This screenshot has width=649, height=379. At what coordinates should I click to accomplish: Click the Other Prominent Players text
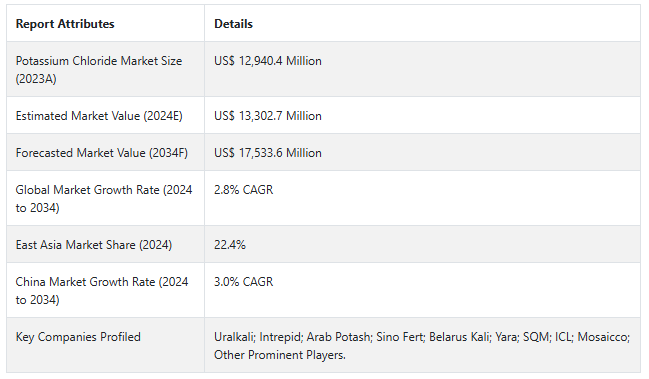click(280, 355)
